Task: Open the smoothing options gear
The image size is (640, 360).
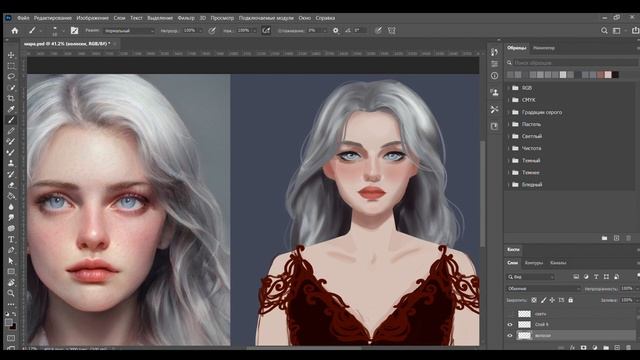Action: coord(336,31)
